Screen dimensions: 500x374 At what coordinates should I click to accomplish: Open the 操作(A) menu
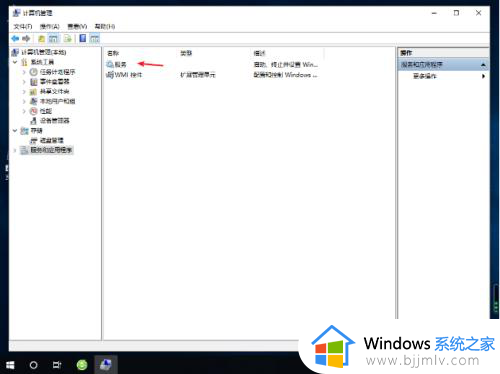click(49, 26)
